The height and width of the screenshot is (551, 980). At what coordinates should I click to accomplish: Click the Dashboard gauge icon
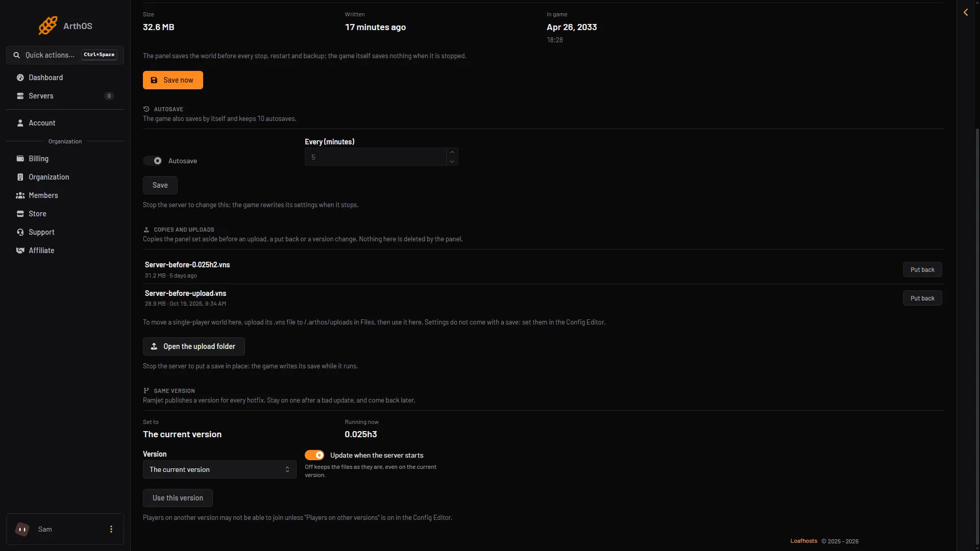[20, 78]
